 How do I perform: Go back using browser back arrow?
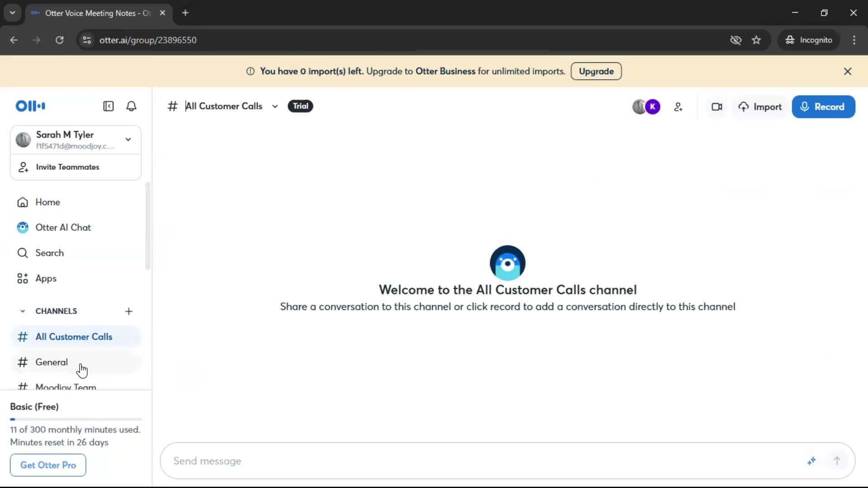14,40
